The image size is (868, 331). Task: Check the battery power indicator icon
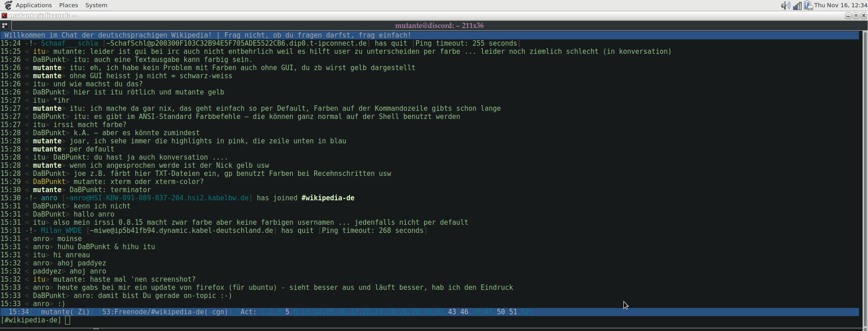tap(808, 5)
